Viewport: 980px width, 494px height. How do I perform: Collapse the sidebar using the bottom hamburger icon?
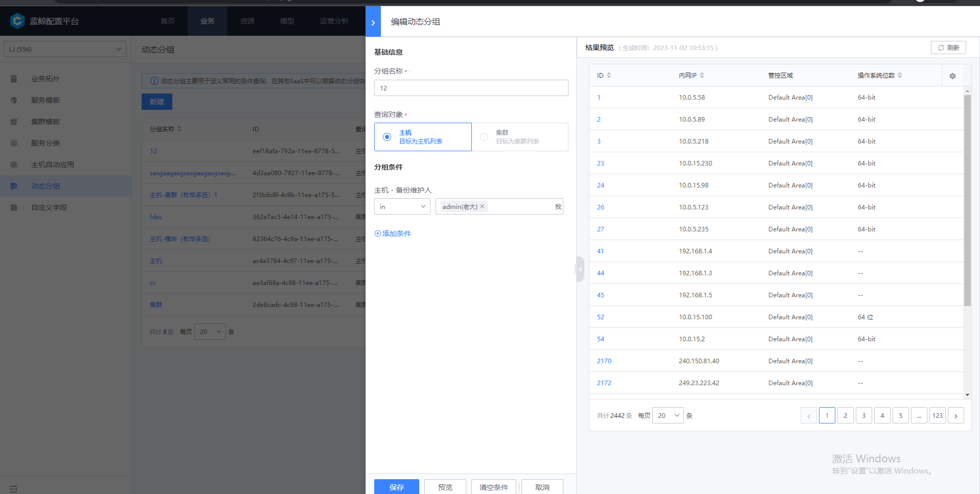(x=14, y=488)
